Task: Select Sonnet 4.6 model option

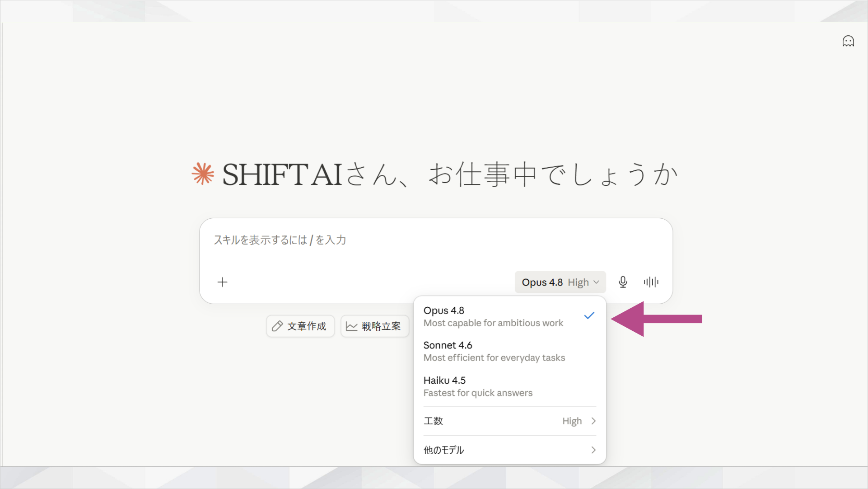Action: pyautogui.click(x=509, y=351)
